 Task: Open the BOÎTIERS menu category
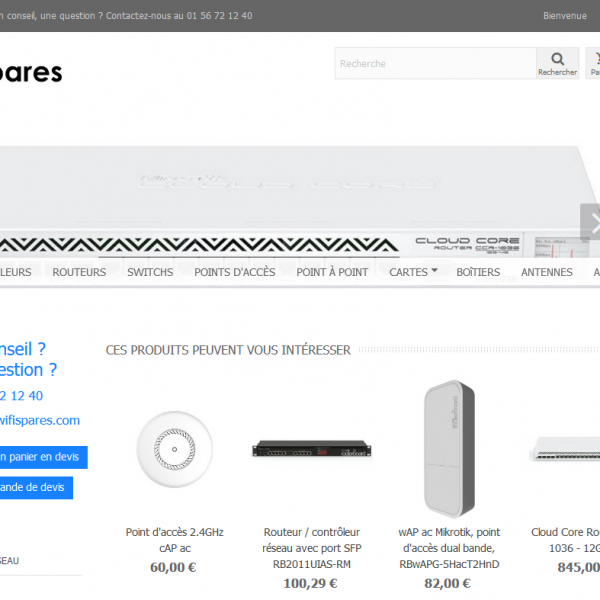click(478, 272)
